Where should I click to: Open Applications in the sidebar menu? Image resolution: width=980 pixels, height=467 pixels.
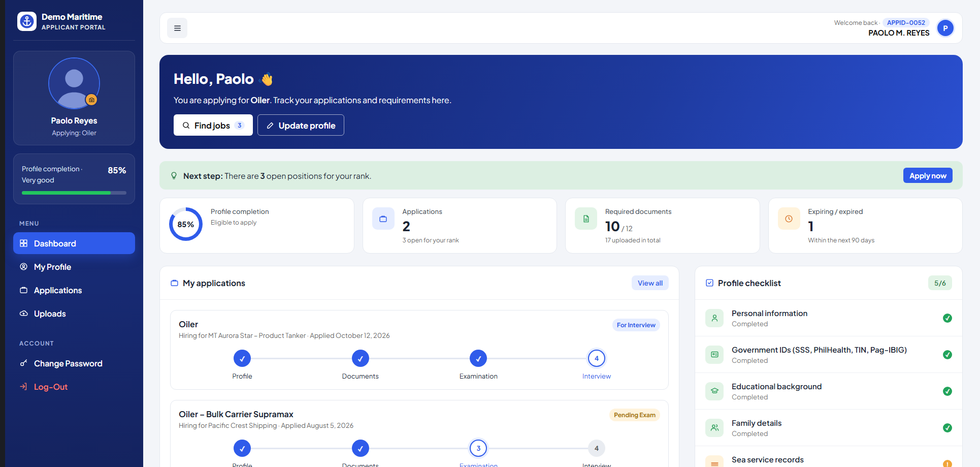coord(74,290)
